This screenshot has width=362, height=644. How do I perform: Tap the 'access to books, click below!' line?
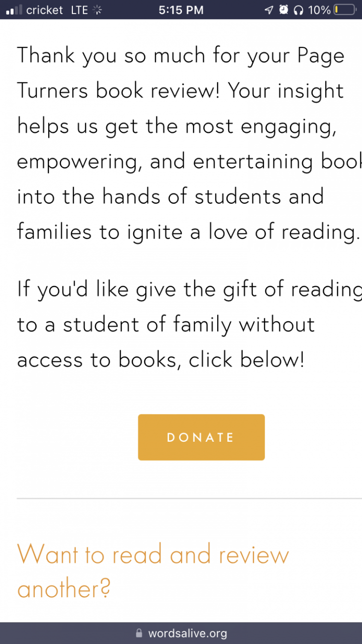(x=161, y=360)
